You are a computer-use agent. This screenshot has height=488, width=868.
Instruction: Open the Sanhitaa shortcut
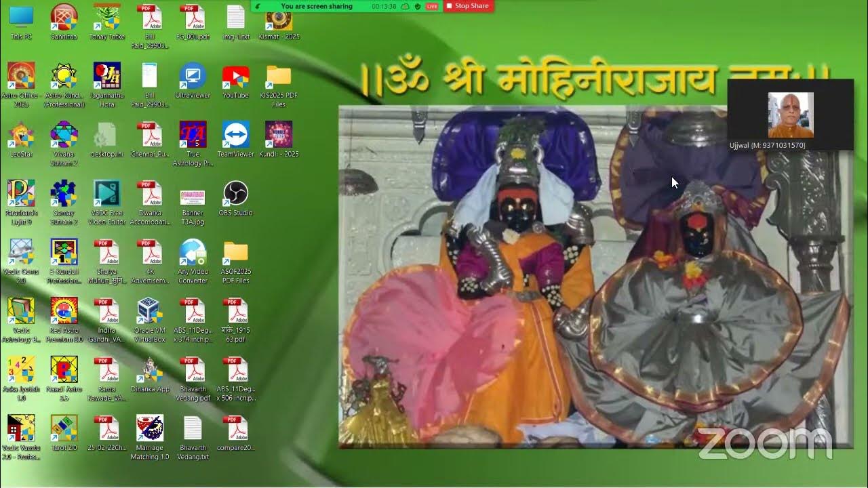click(64, 22)
